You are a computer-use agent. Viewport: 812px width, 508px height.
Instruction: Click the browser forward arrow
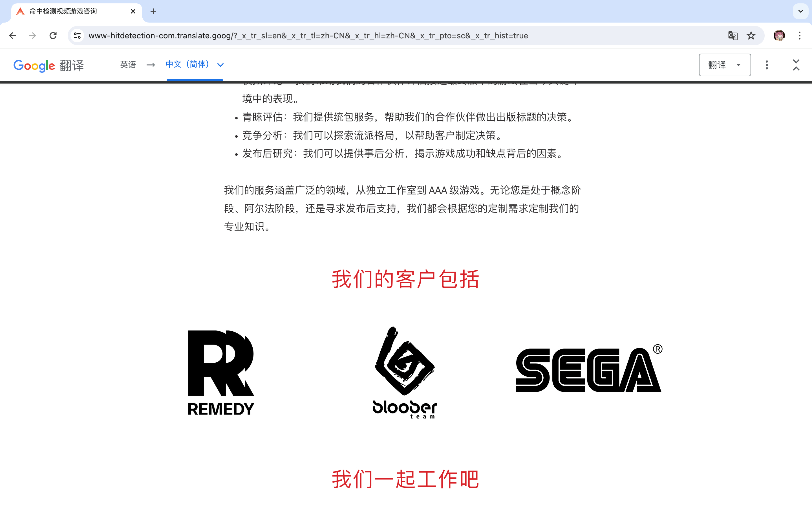click(x=32, y=36)
